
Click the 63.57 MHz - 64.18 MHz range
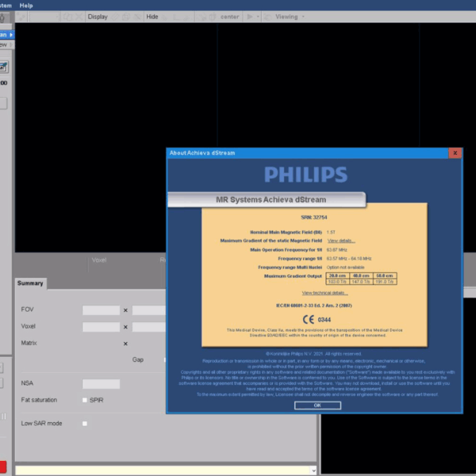349,259
